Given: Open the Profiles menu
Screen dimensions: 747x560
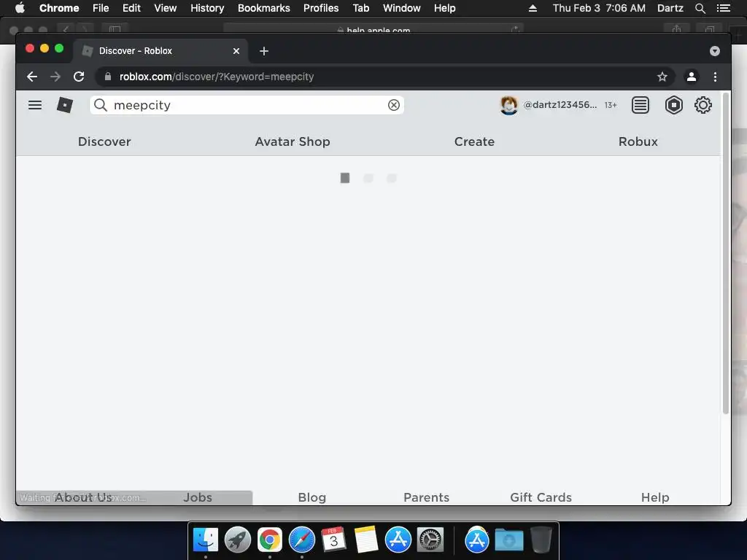Looking at the screenshot, I should click(321, 8).
